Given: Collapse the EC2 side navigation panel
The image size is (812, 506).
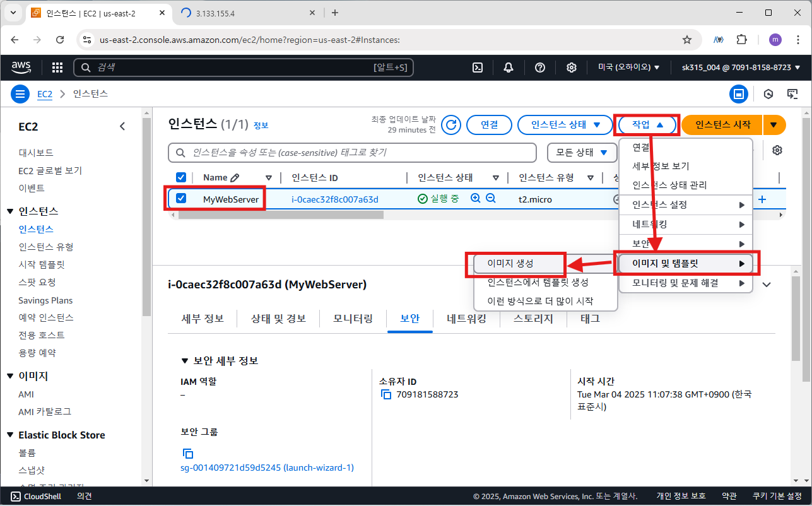Looking at the screenshot, I should (122, 126).
